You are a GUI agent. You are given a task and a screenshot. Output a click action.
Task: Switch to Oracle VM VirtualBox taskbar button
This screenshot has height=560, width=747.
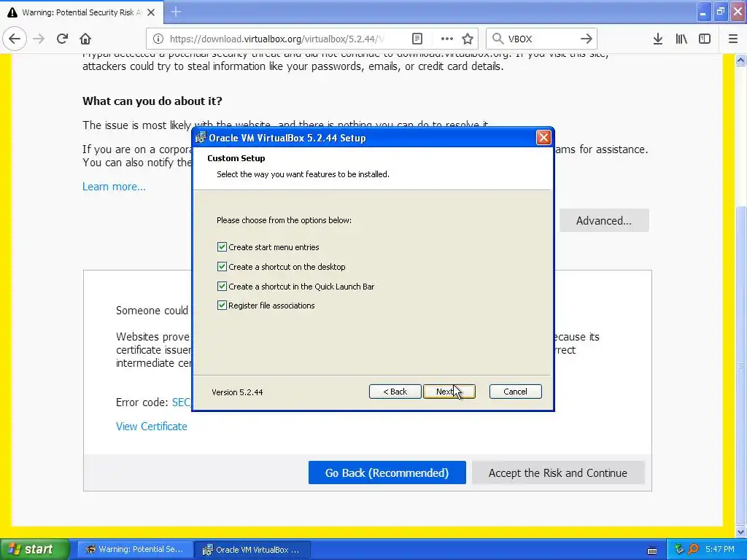coord(252,550)
